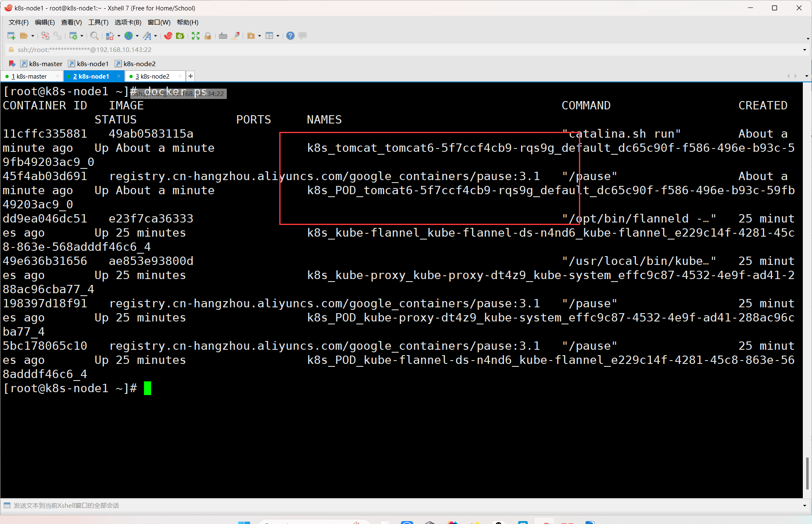Click the terminal vertical scrollbar thumb
Image resolution: width=812 pixels, height=524 pixels.
pyautogui.click(x=807, y=473)
